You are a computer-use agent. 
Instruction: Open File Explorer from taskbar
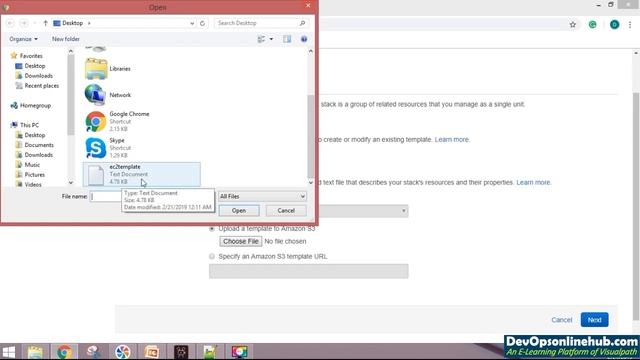[x=35, y=352]
